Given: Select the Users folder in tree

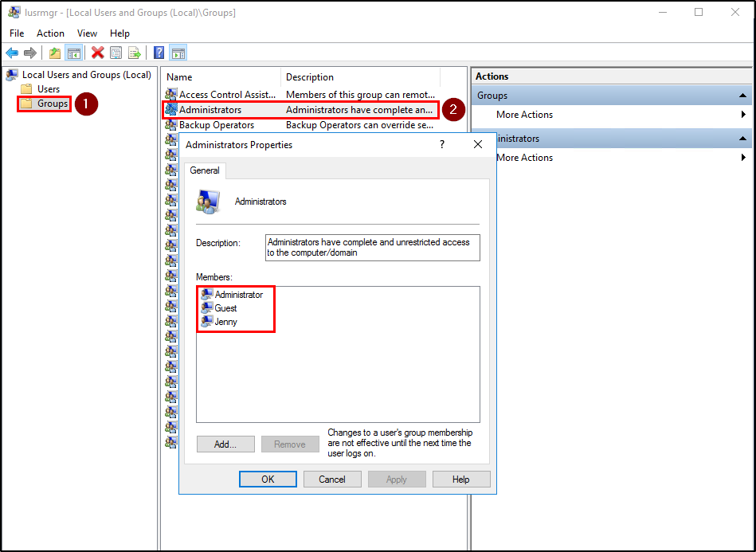Looking at the screenshot, I should pyautogui.click(x=49, y=89).
